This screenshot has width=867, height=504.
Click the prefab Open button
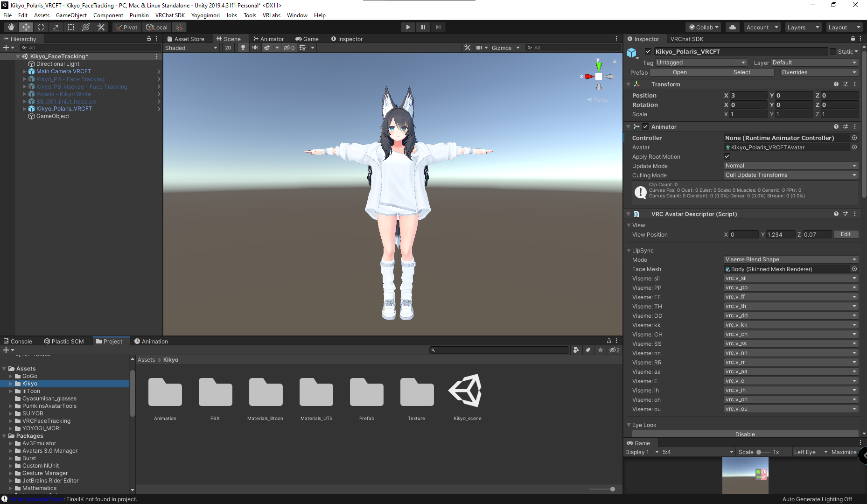tap(679, 72)
